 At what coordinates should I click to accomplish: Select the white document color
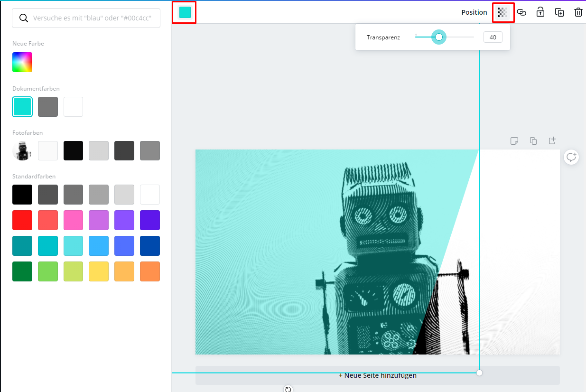73,107
